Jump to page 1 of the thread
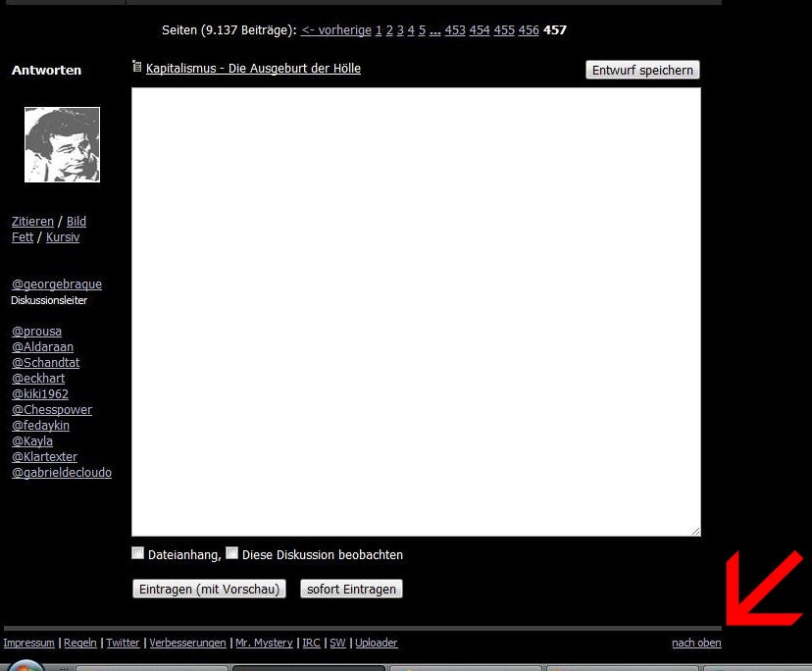 coord(379,30)
